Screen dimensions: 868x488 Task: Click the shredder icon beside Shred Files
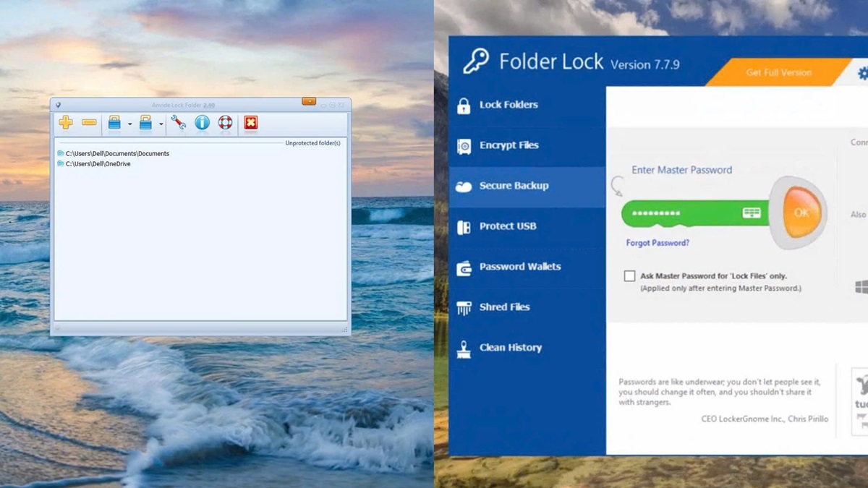pos(464,308)
